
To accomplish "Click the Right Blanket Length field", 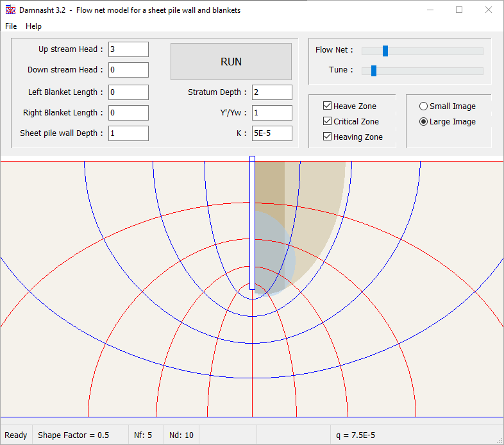I will coord(128,113).
